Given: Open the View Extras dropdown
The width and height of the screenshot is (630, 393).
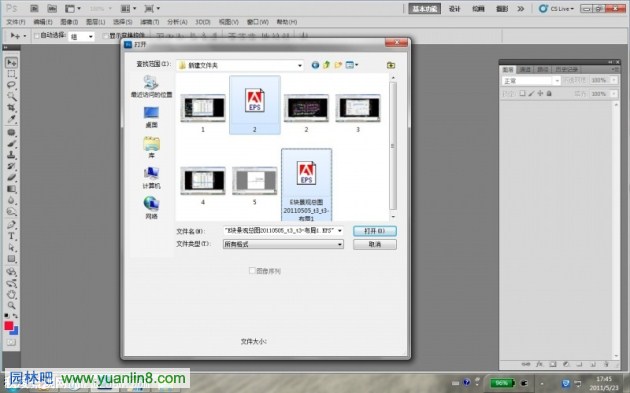Looking at the screenshot, I should pyautogui.click(x=73, y=8).
